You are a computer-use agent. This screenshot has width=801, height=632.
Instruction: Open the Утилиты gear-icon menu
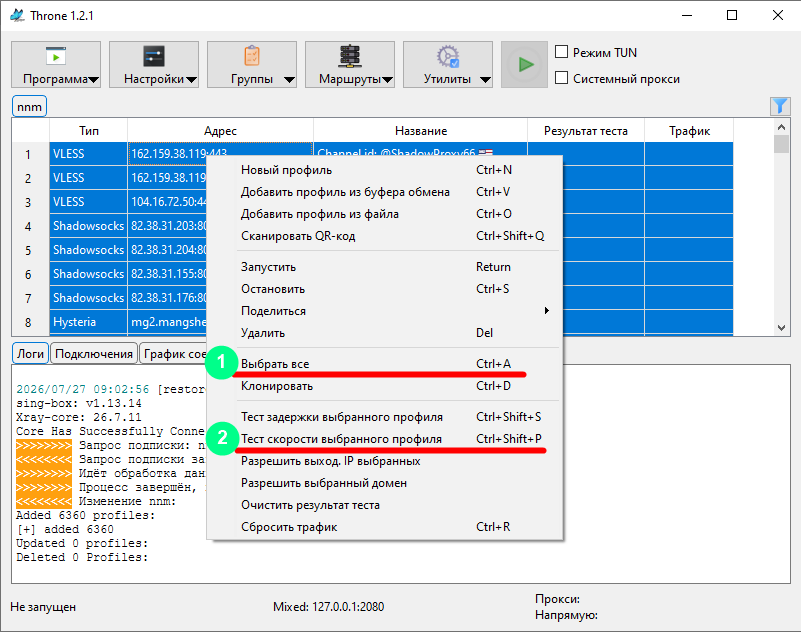[448, 64]
